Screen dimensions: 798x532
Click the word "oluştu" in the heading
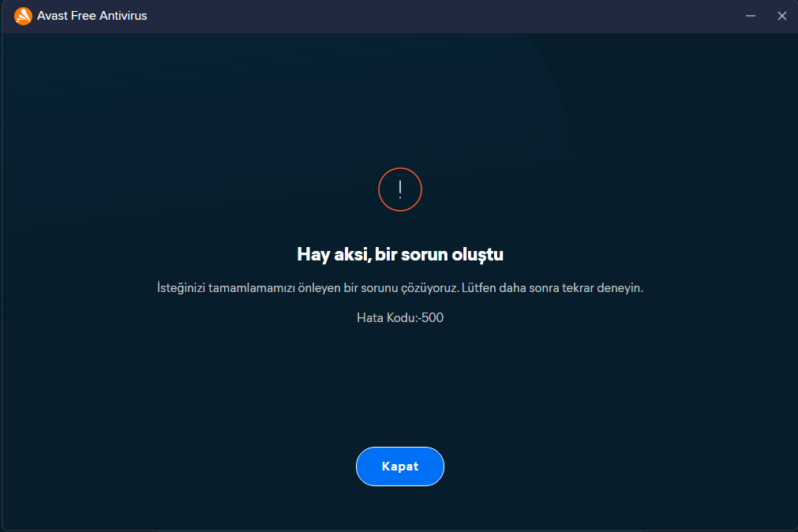click(478, 254)
